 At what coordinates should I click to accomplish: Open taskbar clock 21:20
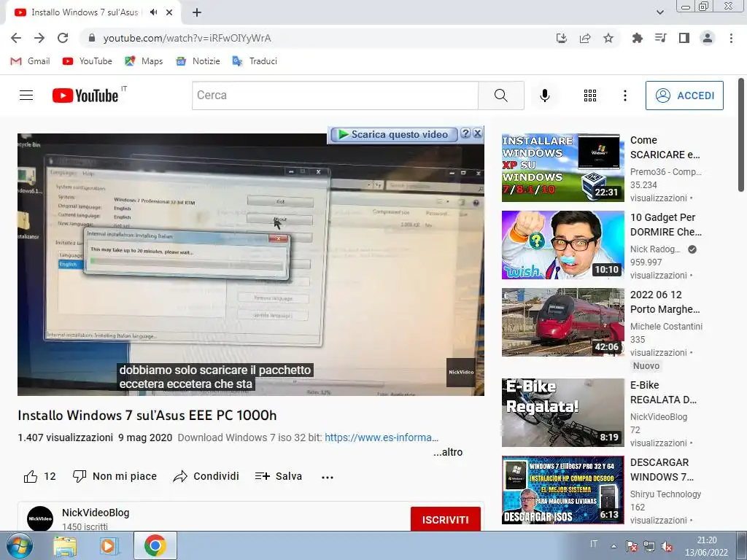click(706, 546)
